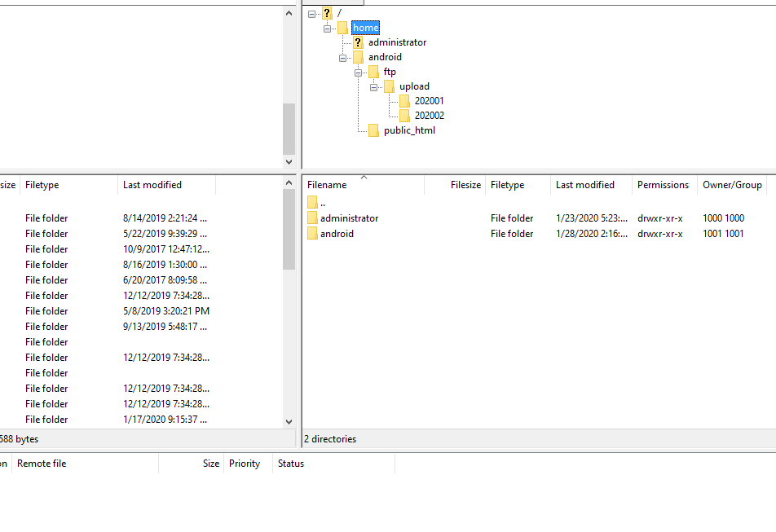This screenshot has width=776, height=532.
Task: Click the home folder icon in tree
Action: pos(342,28)
